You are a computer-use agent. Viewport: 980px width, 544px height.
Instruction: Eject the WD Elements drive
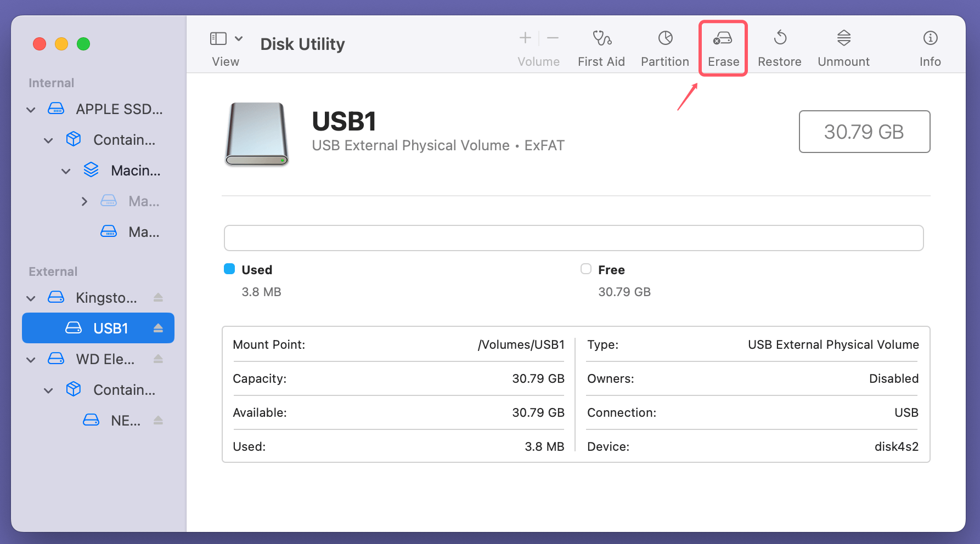tap(159, 359)
